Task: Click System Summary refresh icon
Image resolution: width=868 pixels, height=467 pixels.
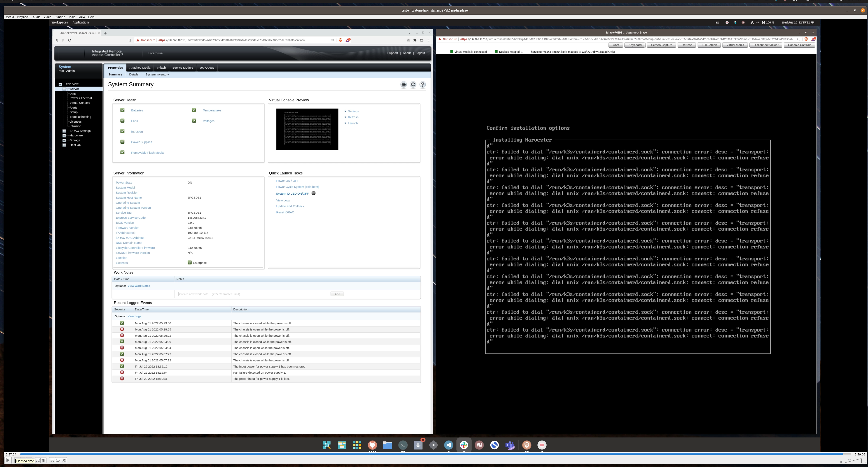Action: (413, 85)
